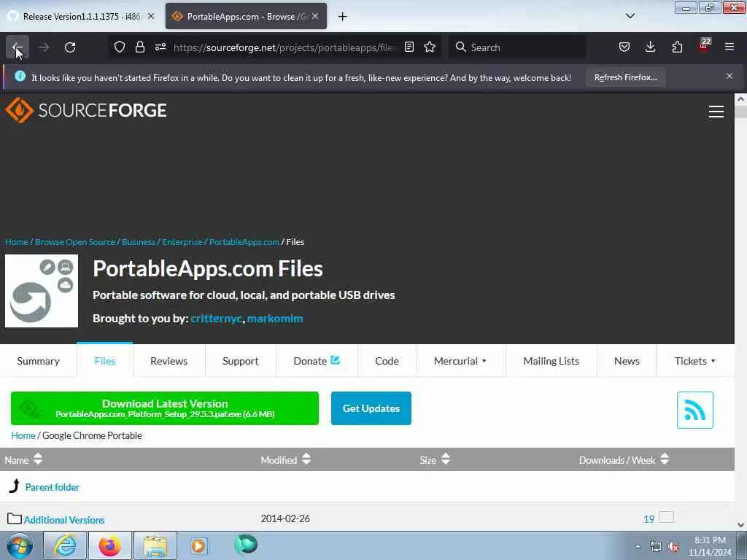
Task: Launch Internet Explorer from the taskbar
Action: [65, 545]
